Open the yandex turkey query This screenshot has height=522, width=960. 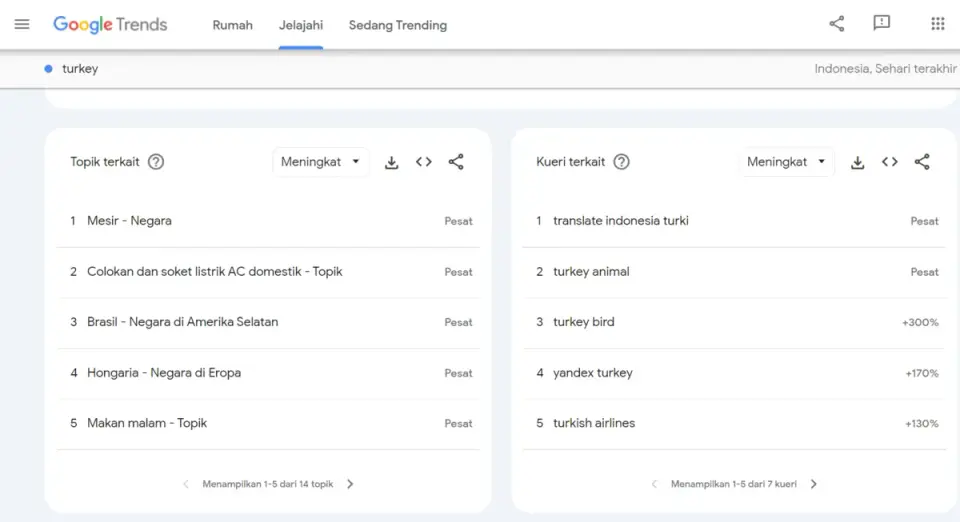pos(734,373)
